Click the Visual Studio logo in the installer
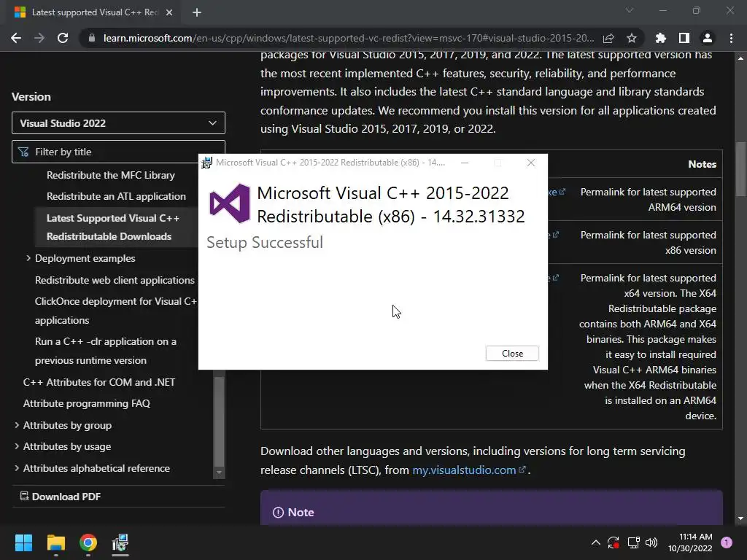Image resolution: width=747 pixels, height=560 pixels. 230,203
